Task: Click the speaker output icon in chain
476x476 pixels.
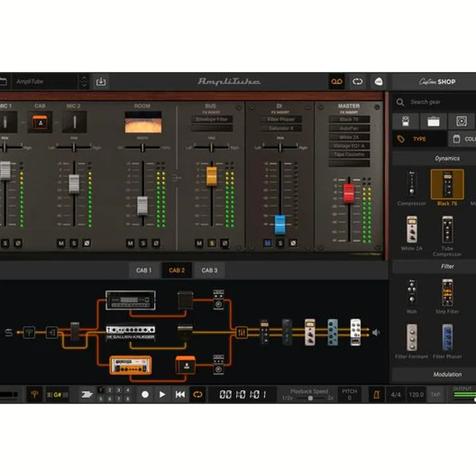Action: tap(376, 333)
